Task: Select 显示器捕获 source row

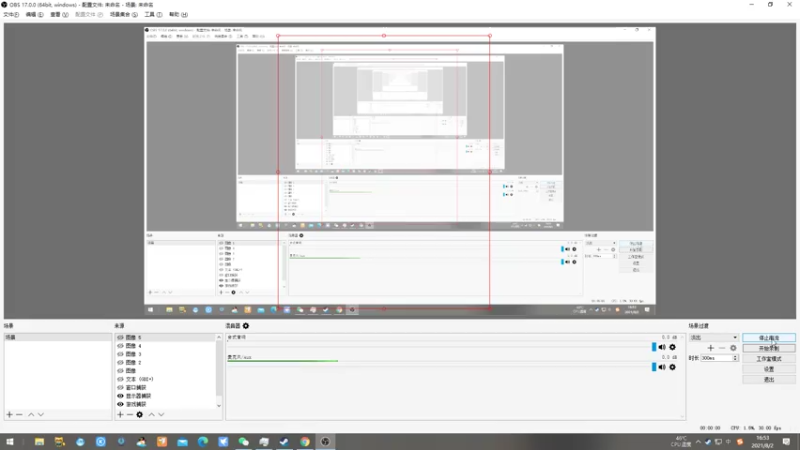Action: point(165,396)
